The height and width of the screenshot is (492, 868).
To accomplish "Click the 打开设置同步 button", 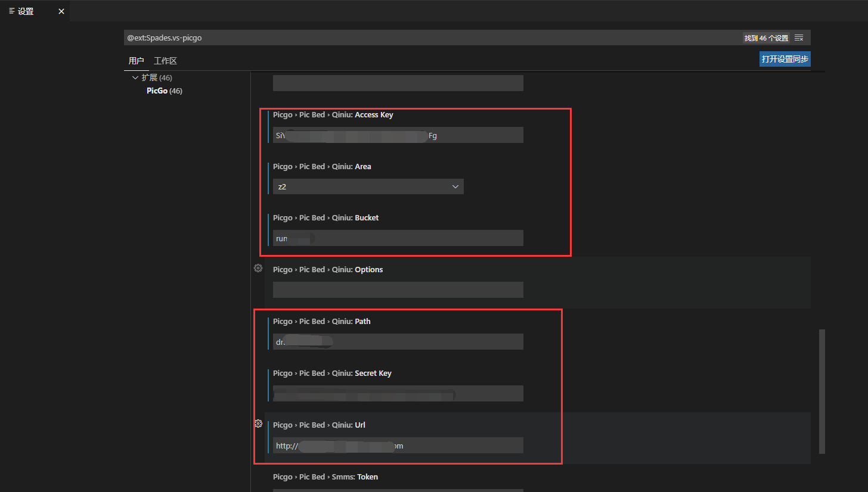I will [x=785, y=59].
